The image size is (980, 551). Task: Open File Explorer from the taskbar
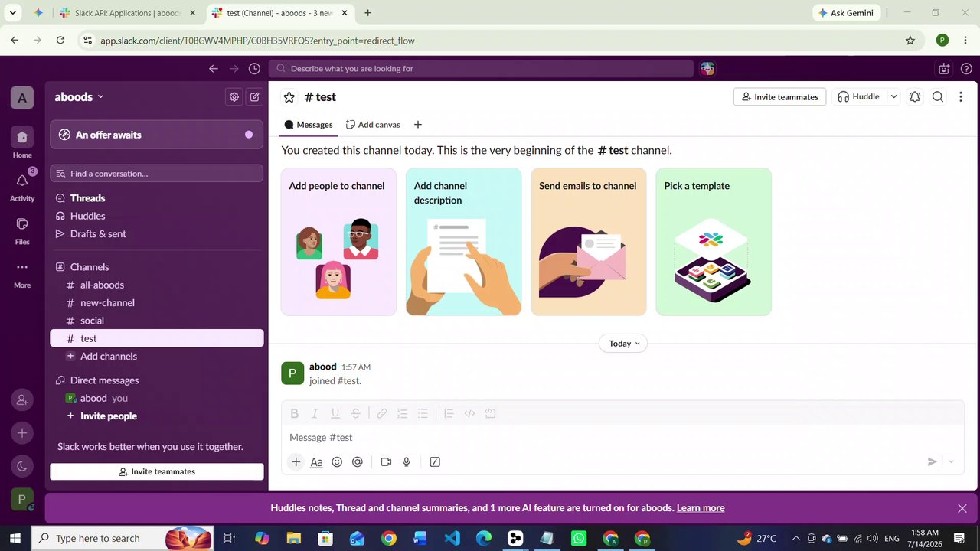coord(294,539)
